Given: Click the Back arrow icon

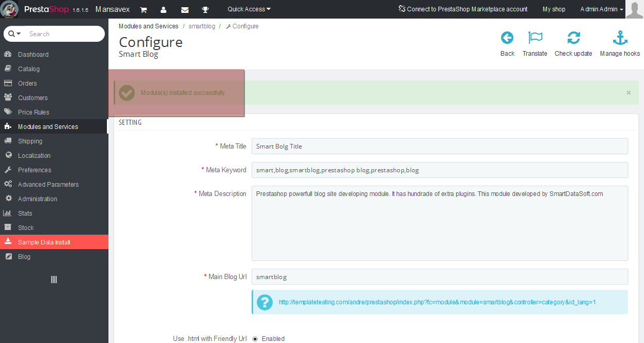Looking at the screenshot, I should coord(507,38).
